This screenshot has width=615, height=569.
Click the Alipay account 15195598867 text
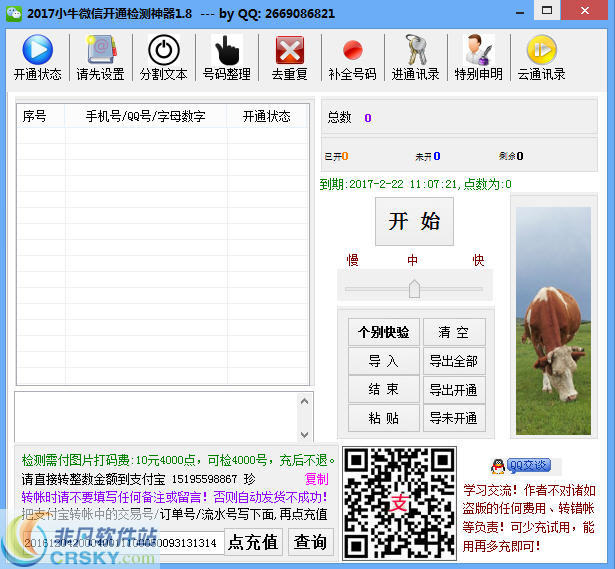pos(204,479)
